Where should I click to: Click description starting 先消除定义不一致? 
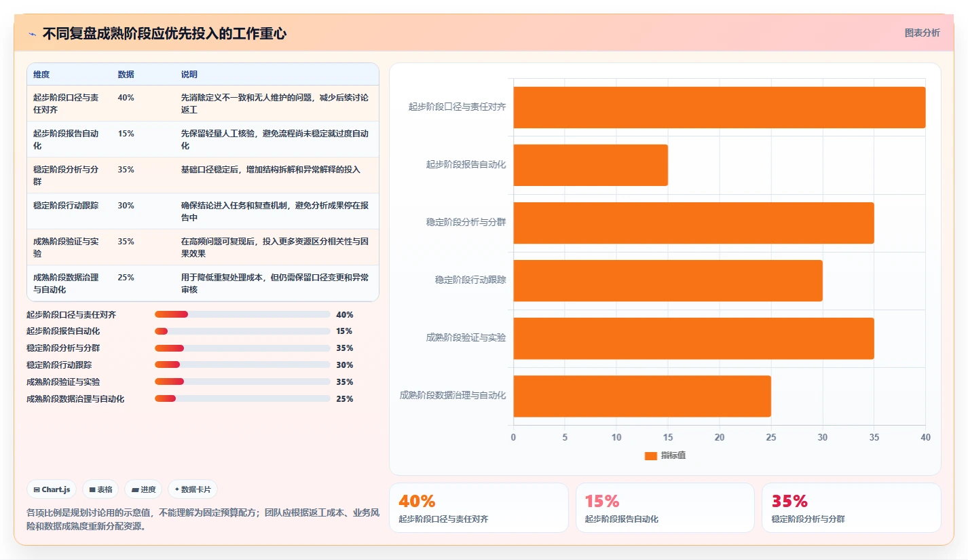(x=275, y=103)
